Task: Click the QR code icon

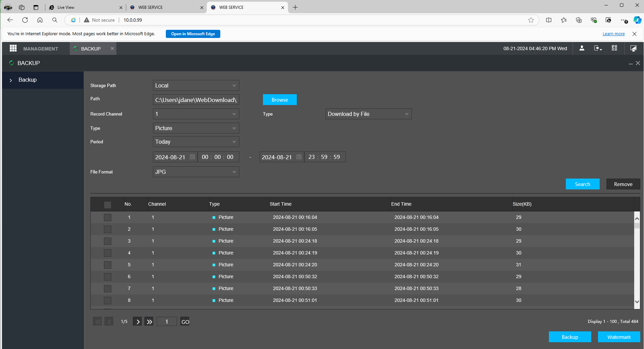Action: [x=614, y=48]
